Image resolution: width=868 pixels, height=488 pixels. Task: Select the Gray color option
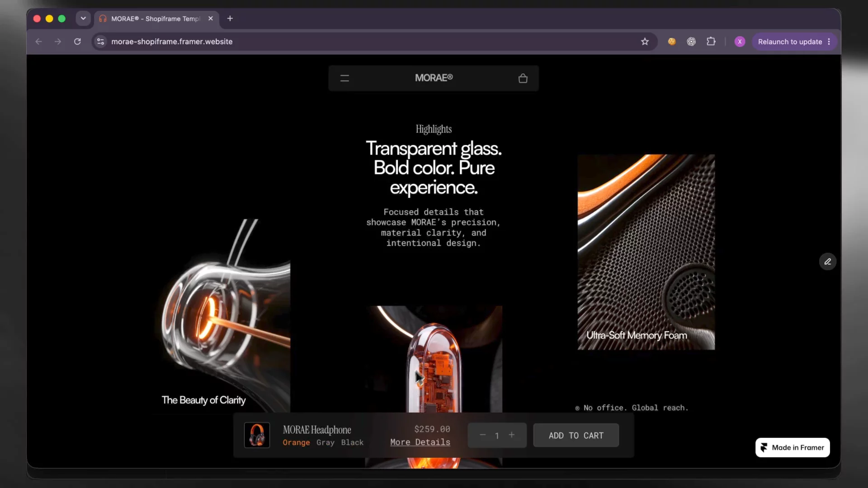pyautogui.click(x=325, y=442)
